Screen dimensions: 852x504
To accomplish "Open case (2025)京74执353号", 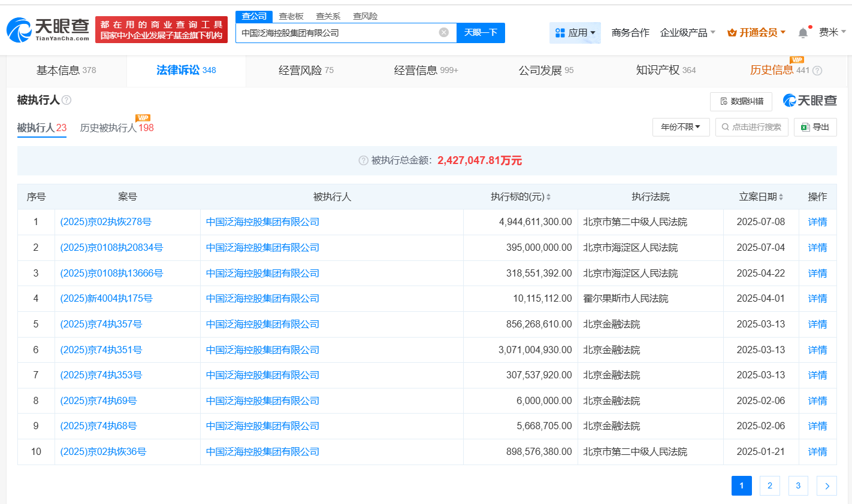I will tap(101, 375).
